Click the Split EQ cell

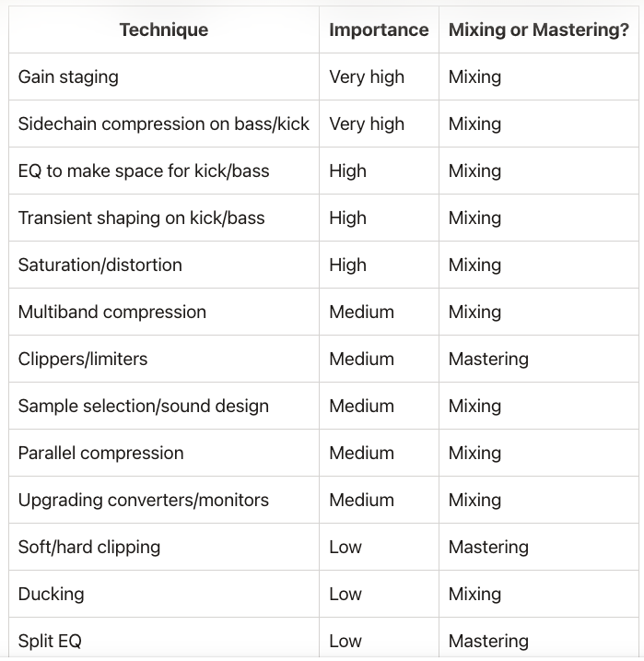[164, 639]
